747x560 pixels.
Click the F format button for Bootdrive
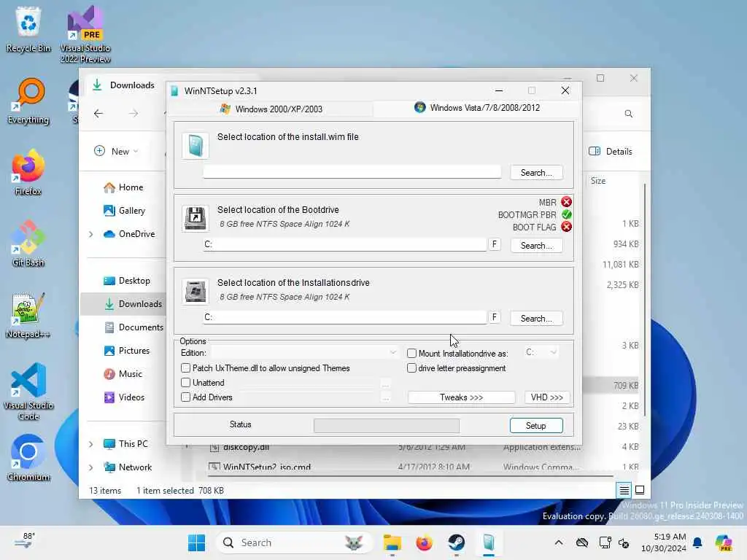(x=494, y=244)
